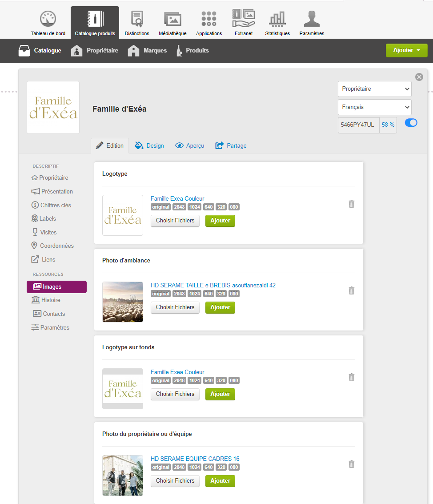Select the Catalogue produits tab
Image resolution: width=433 pixels, height=504 pixels.
tap(95, 23)
